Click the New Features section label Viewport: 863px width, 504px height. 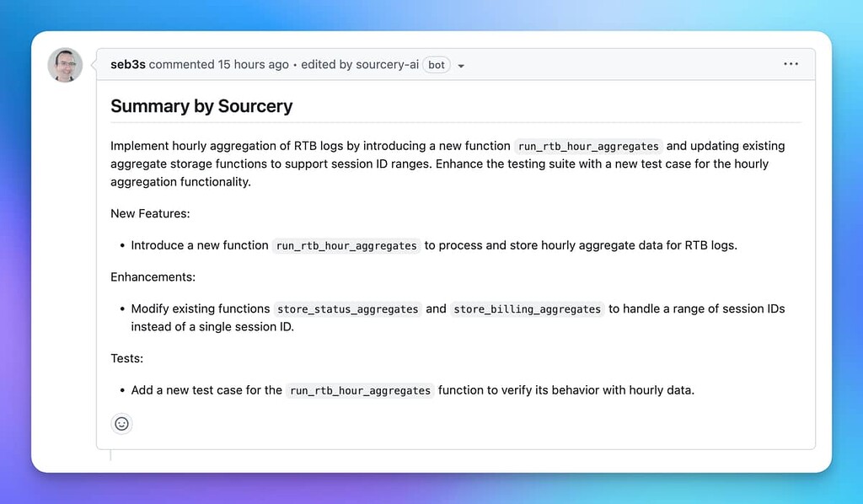pyautogui.click(x=149, y=213)
